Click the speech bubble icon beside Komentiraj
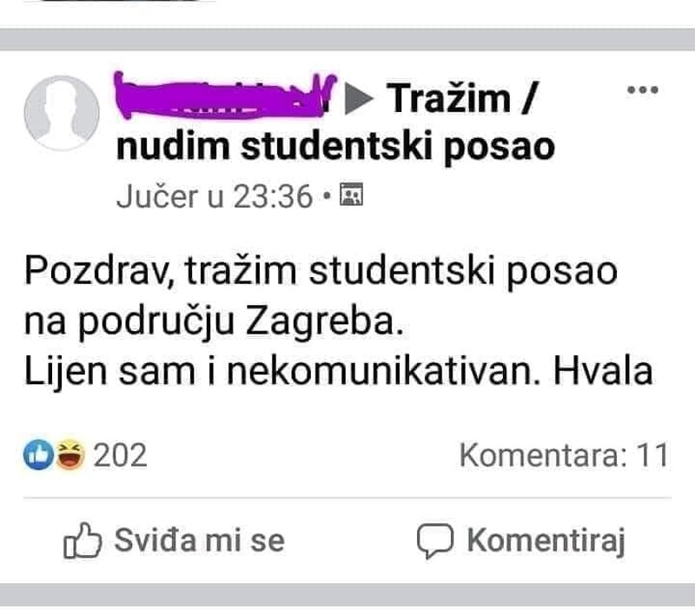Viewport: 695px width, 616px height. (x=435, y=540)
